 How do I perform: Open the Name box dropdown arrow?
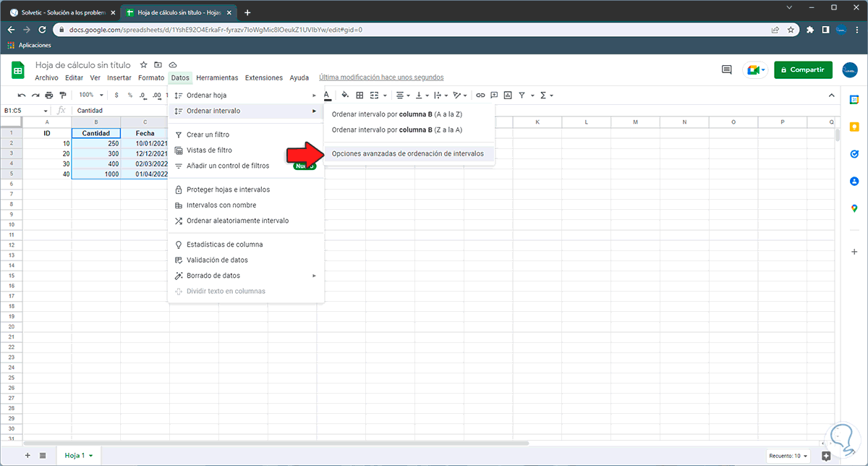point(46,111)
